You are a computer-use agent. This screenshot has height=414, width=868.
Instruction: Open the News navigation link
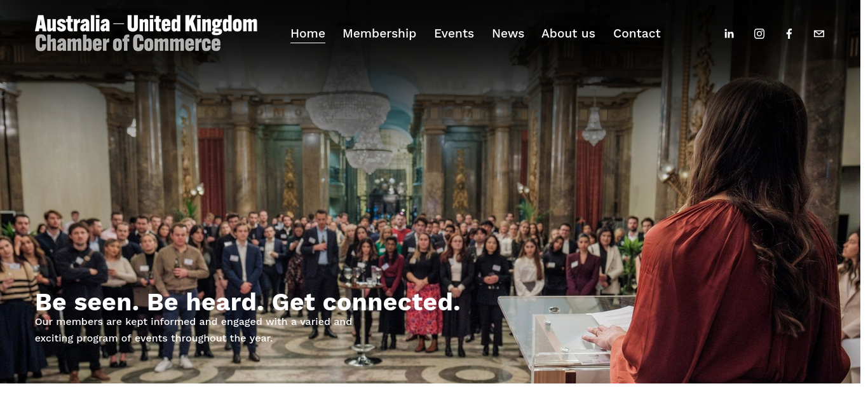(x=508, y=33)
